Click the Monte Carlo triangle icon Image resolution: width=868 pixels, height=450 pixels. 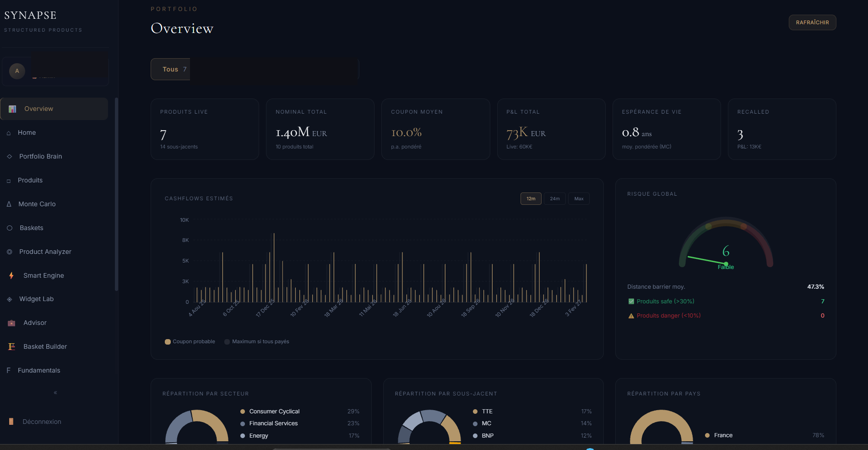pyautogui.click(x=9, y=204)
